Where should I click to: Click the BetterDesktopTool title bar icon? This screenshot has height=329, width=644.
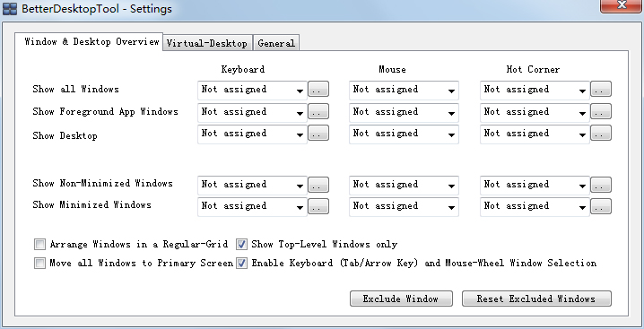[x=10, y=8]
